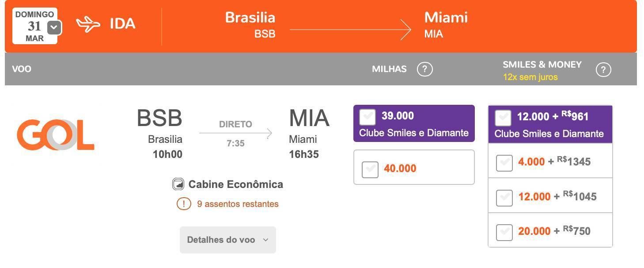This screenshot has width=644, height=268.
Task: Check the 12.000 + R$1045 option
Action: click(x=504, y=198)
